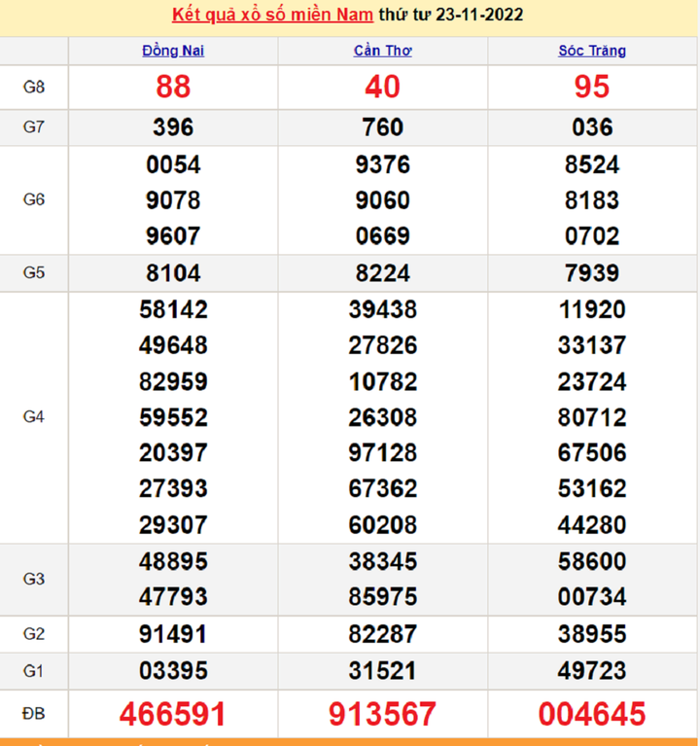Click G3 number 58600 in Sóc Trăng column
The image size is (700, 746).
tap(592, 561)
